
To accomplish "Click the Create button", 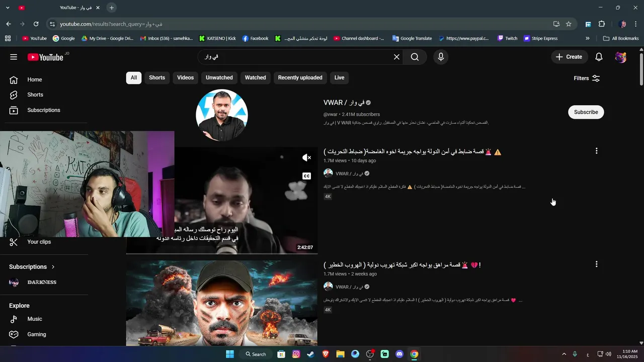I will pos(570,57).
